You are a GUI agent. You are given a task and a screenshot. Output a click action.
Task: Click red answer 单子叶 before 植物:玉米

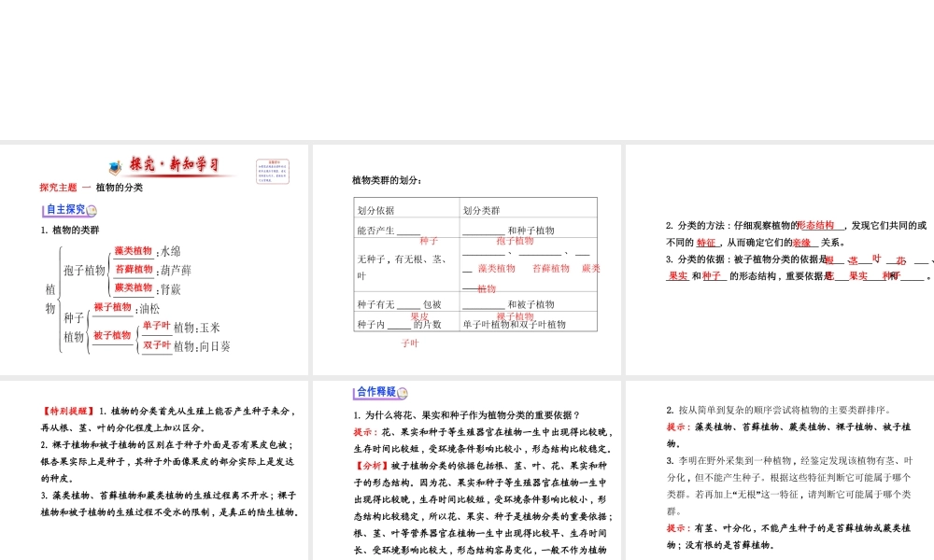coord(157,326)
